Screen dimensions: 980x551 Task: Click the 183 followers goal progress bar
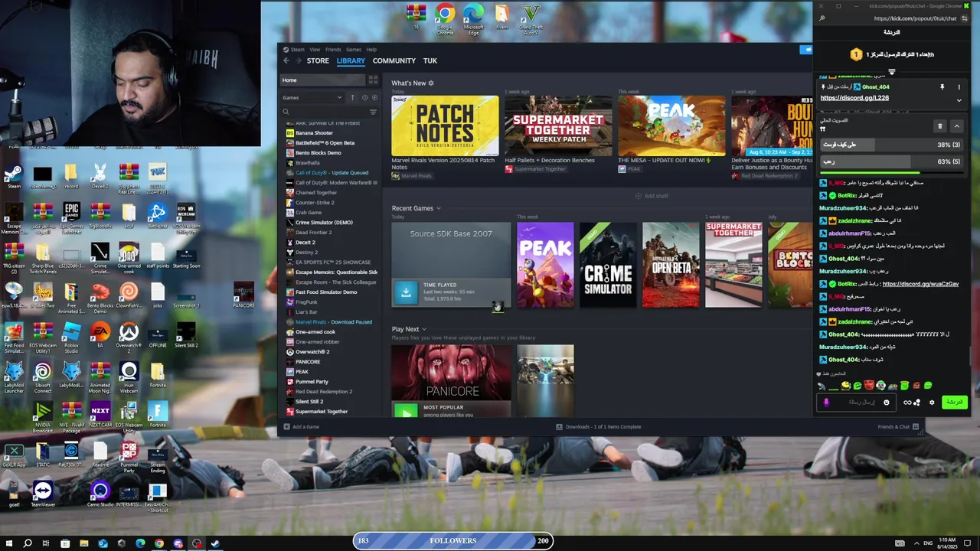(x=452, y=541)
